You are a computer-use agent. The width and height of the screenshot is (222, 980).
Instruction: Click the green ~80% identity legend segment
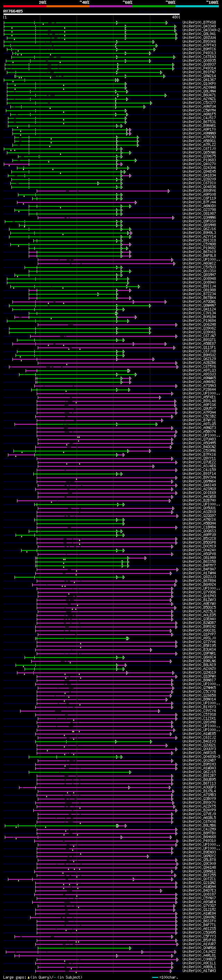coord(154,6)
